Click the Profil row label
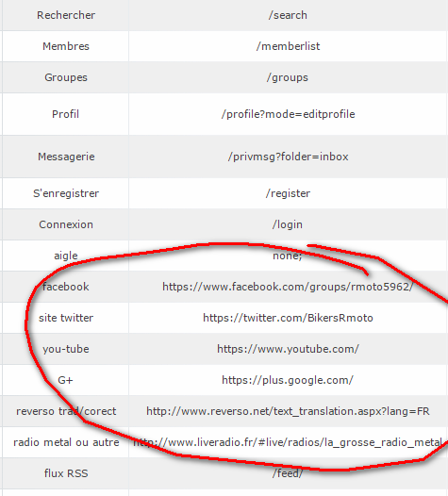The image size is (448, 496). coord(65,114)
